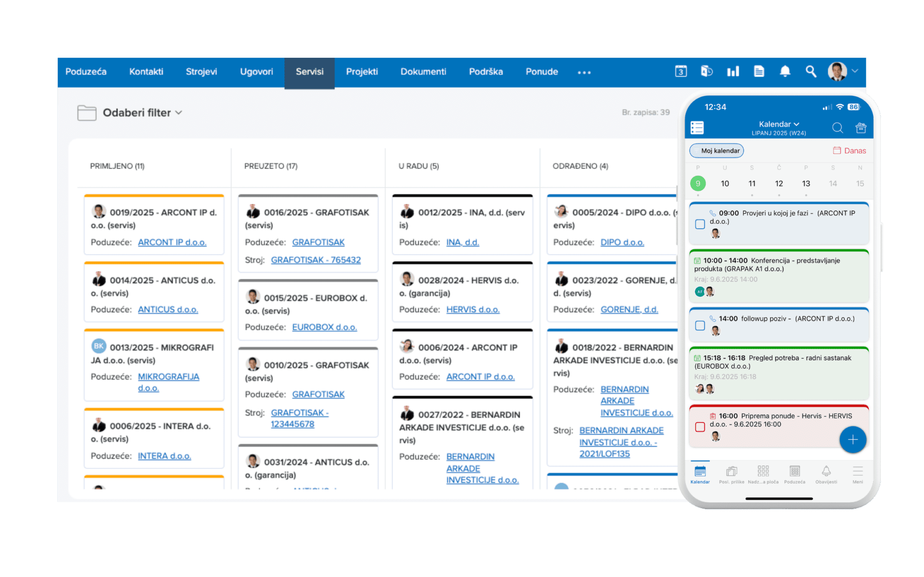The image size is (924, 577).
Task: Open GRAFOTISAK - 123445678 machine link
Action: [300, 419]
